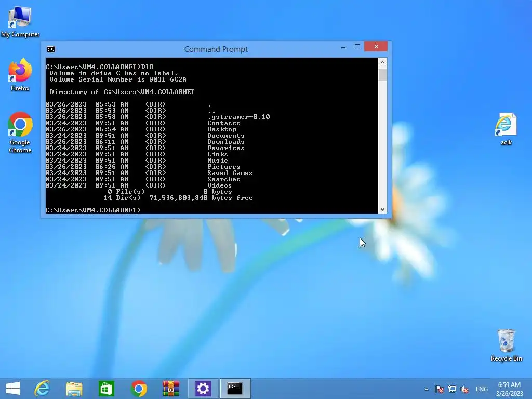Image resolution: width=532 pixels, height=399 pixels.
Task: Click the 71,536,803,840 bytes free text
Action: click(201, 198)
